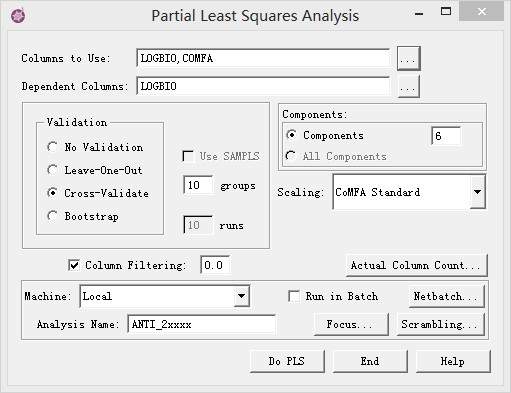Open the Netbatch settings
Viewport: 511px width, 393px height.
(x=447, y=296)
